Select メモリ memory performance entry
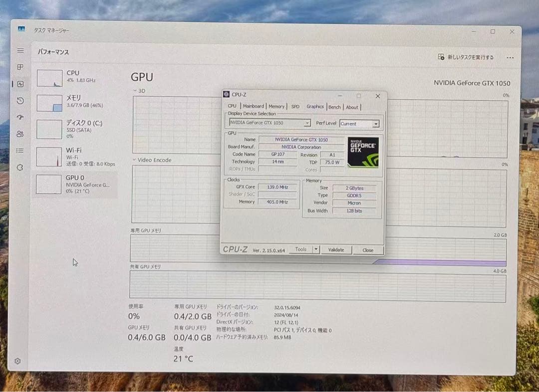 coord(76,102)
